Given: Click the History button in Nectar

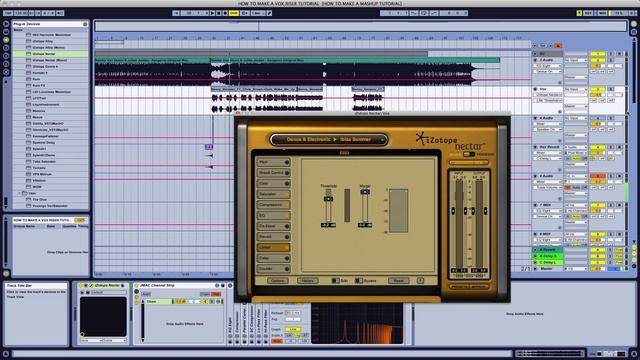Looking at the screenshot, I should [307, 280].
